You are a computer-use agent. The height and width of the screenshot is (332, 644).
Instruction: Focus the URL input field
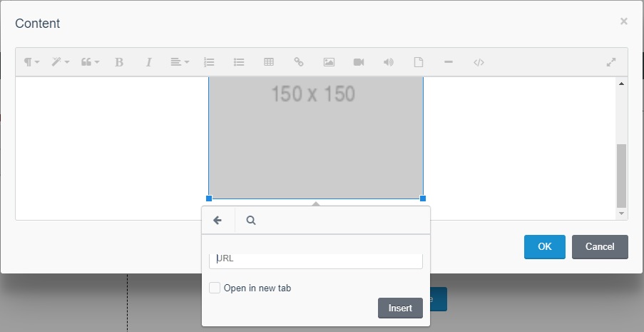tap(316, 260)
